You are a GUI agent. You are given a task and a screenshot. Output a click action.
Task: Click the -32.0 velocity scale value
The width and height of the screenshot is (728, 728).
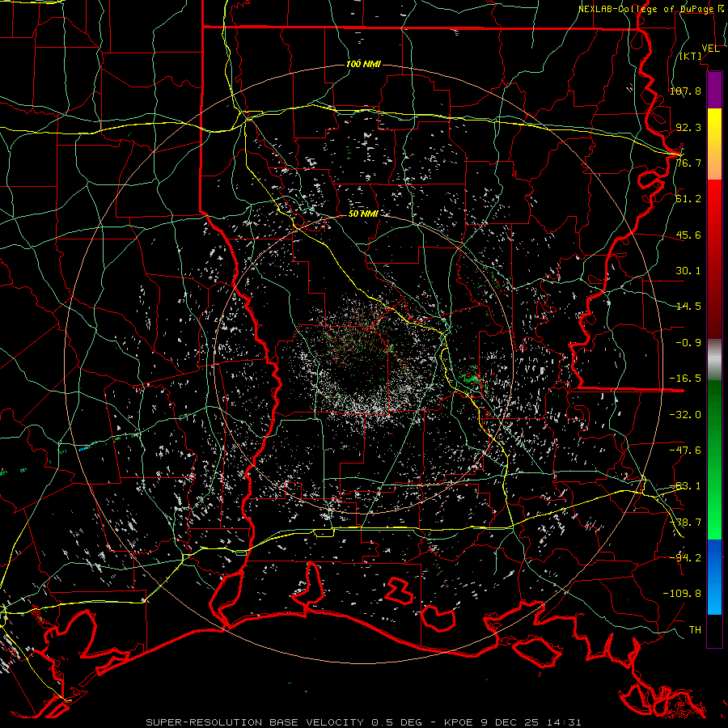685,415
